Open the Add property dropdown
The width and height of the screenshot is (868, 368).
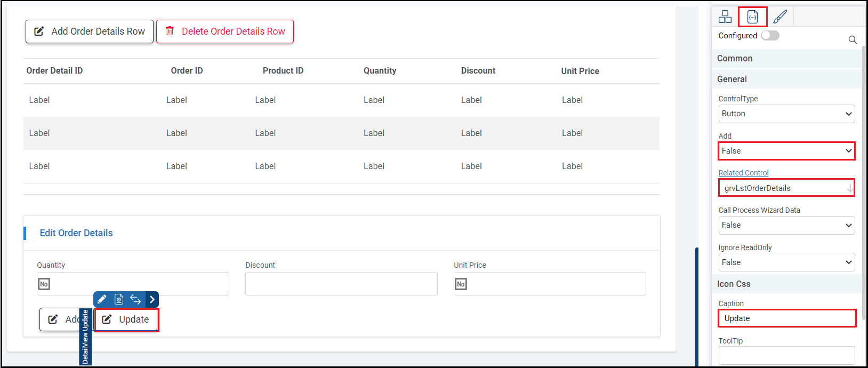[x=786, y=151]
